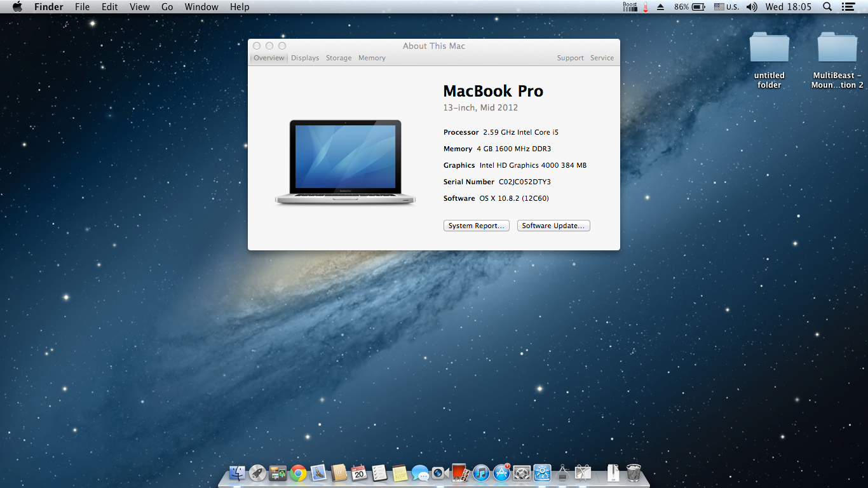The height and width of the screenshot is (488, 868).
Task: Click the Boost menu bar icon
Action: (630, 7)
